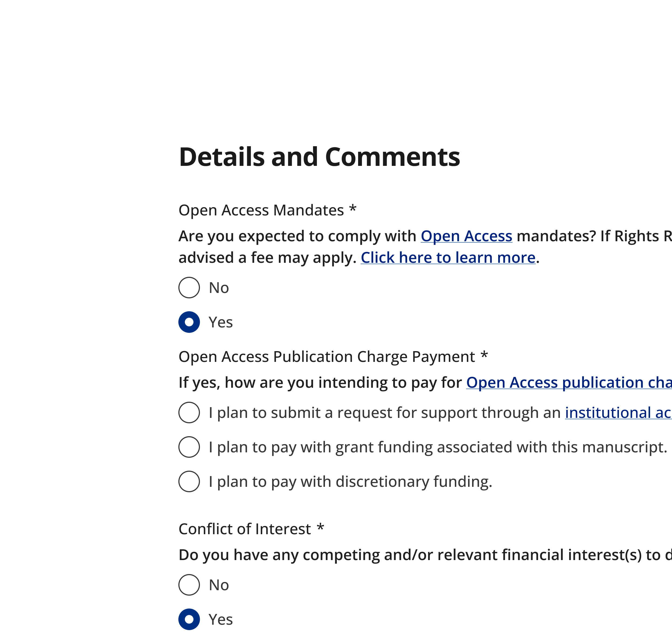Indicate a conflict of interest exists
Screen dimensions: 672x636
tap(189, 619)
